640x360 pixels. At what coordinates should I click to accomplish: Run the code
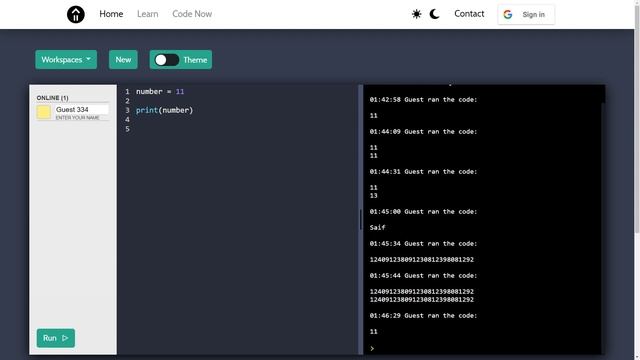tap(56, 338)
